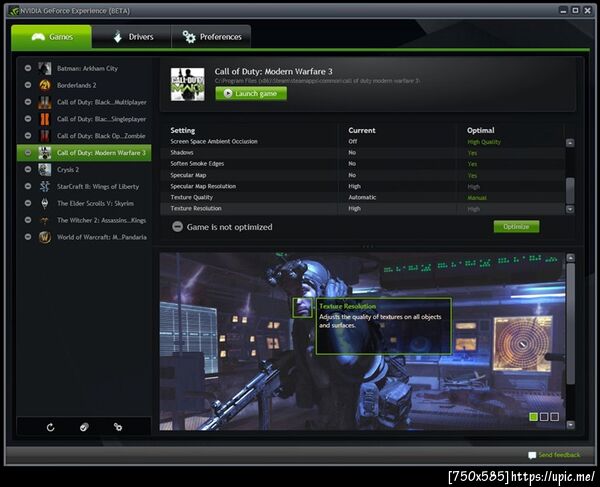Select The Elder Scrolls V: Skyrim entry
Screen dimensions: 600x487
click(84, 203)
